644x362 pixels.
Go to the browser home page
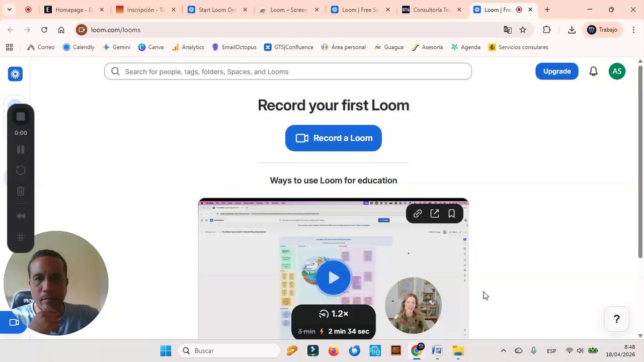61,30
